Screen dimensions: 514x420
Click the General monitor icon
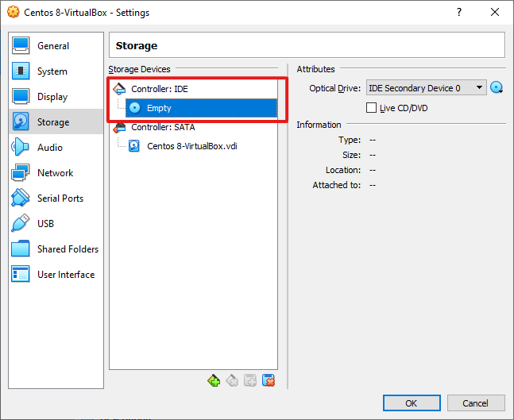(21, 45)
